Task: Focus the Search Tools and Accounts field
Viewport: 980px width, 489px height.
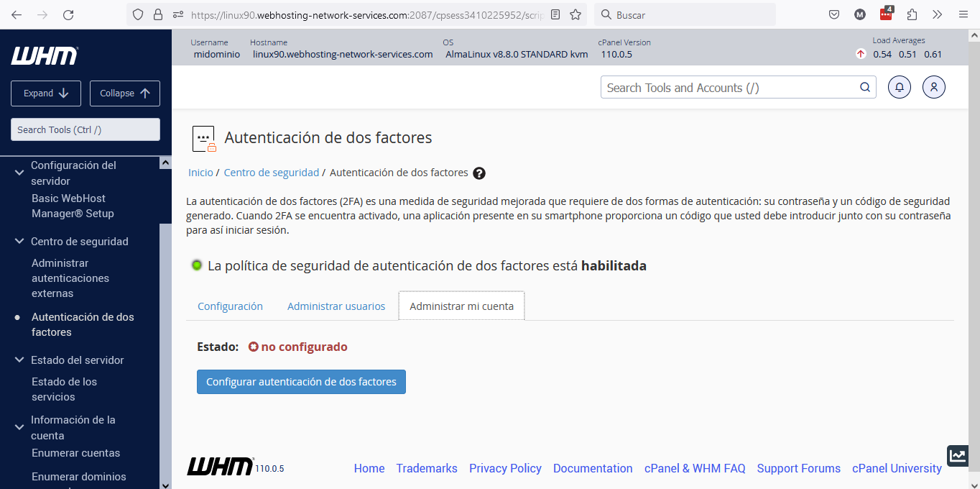Action: 729,88
